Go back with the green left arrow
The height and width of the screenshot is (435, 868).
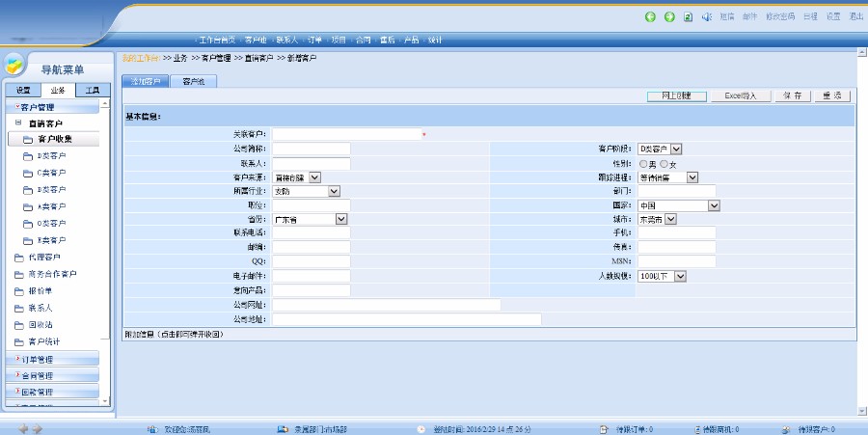(650, 16)
